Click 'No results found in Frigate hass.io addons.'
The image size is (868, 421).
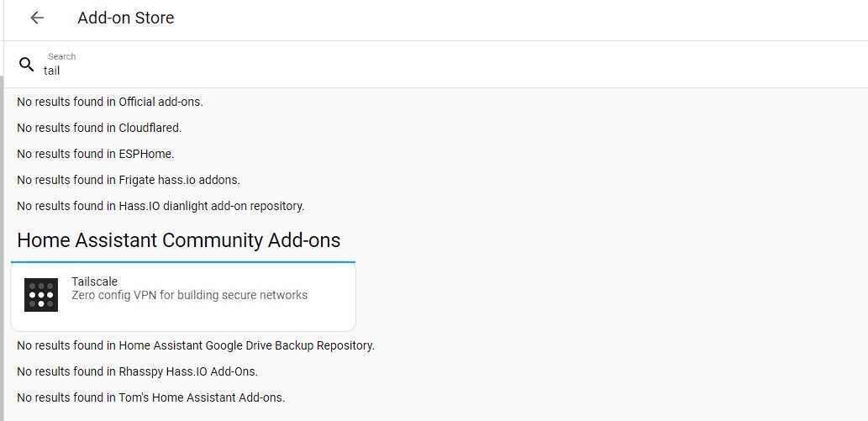pyautogui.click(x=129, y=180)
